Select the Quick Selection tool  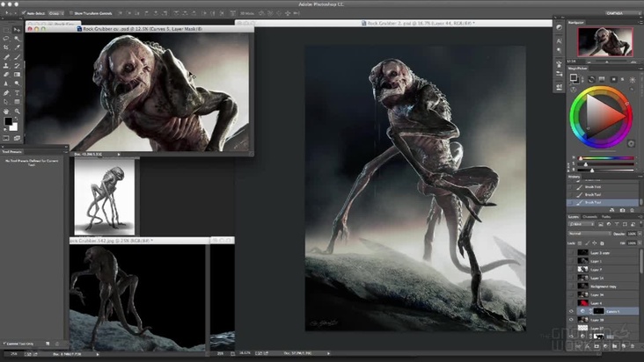coord(18,38)
